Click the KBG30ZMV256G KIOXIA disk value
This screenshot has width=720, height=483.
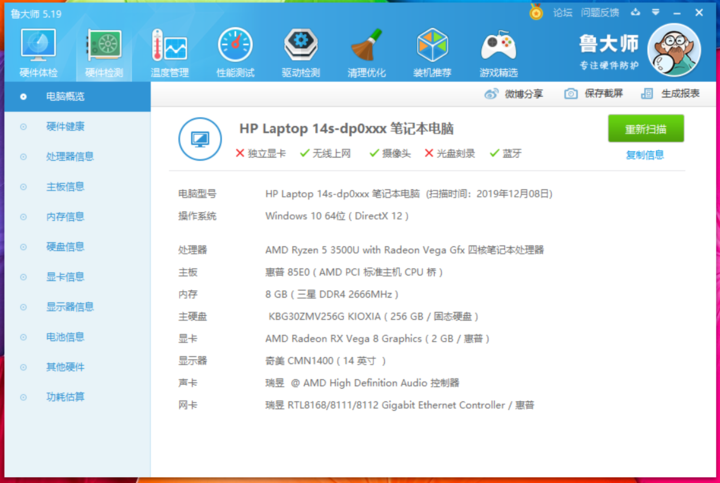(x=373, y=316)
